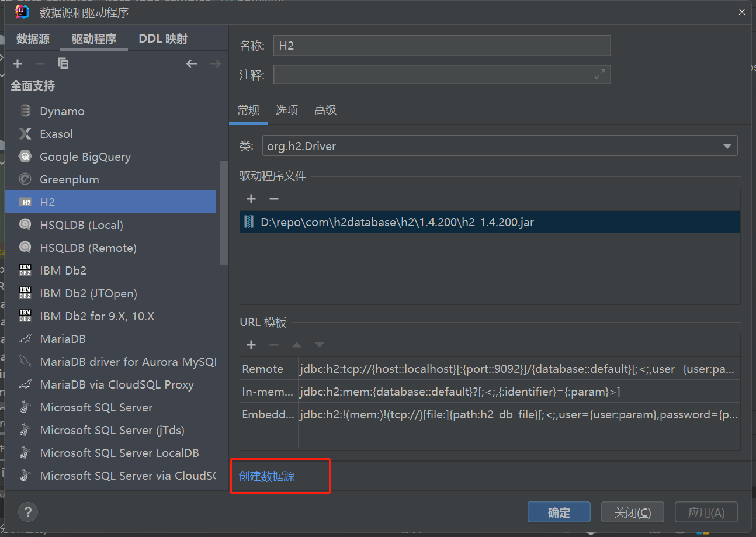
Task: Click the 名称 input field with H2
Action: click(x=442, y=46)
